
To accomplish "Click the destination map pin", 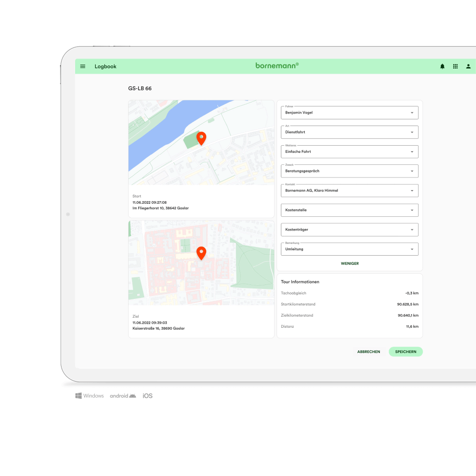I will coord(201,253).
